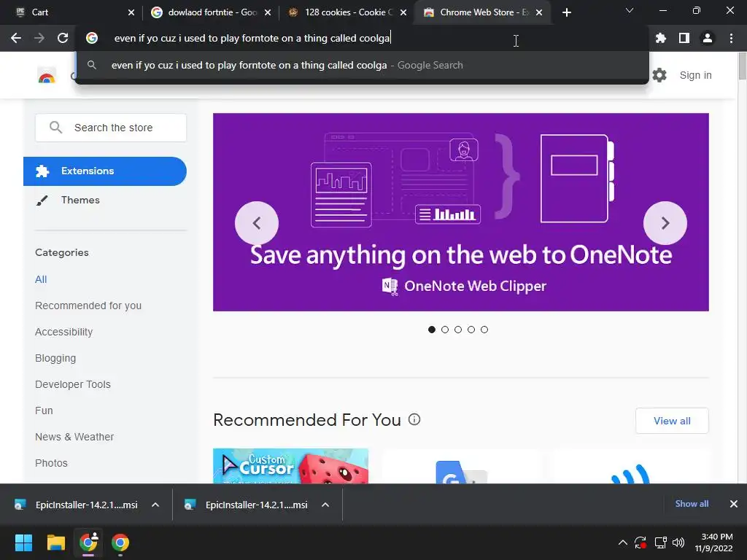Image resolution: width=747 pixels, height=560 pixels.
Task: Open the Windows Start menu
Action: [23, 542]
